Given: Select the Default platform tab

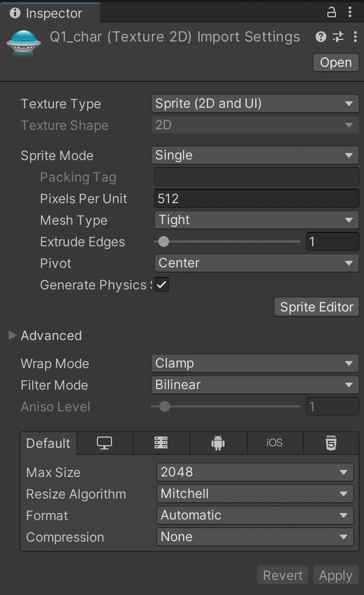Looking at the screenshot, I should tap(48, 444).
